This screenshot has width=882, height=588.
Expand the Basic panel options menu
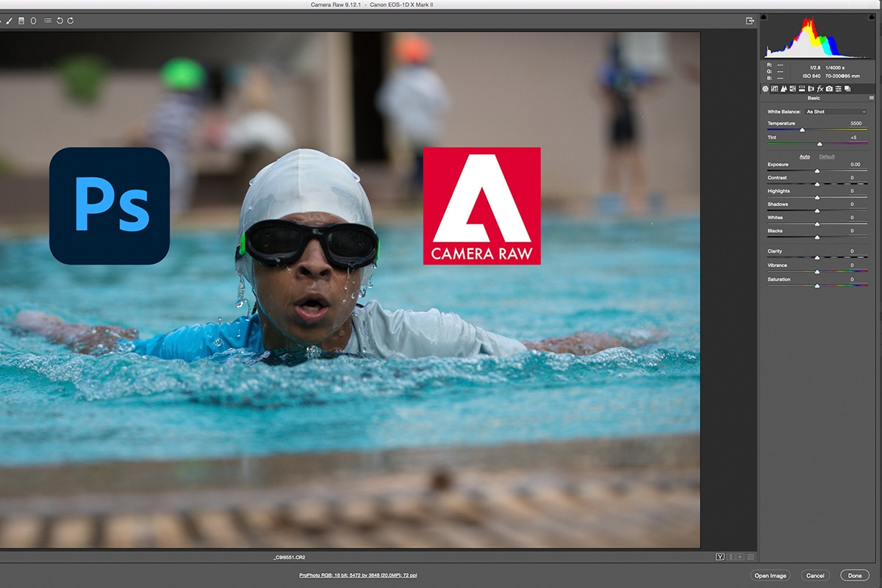tap(871, 98)
